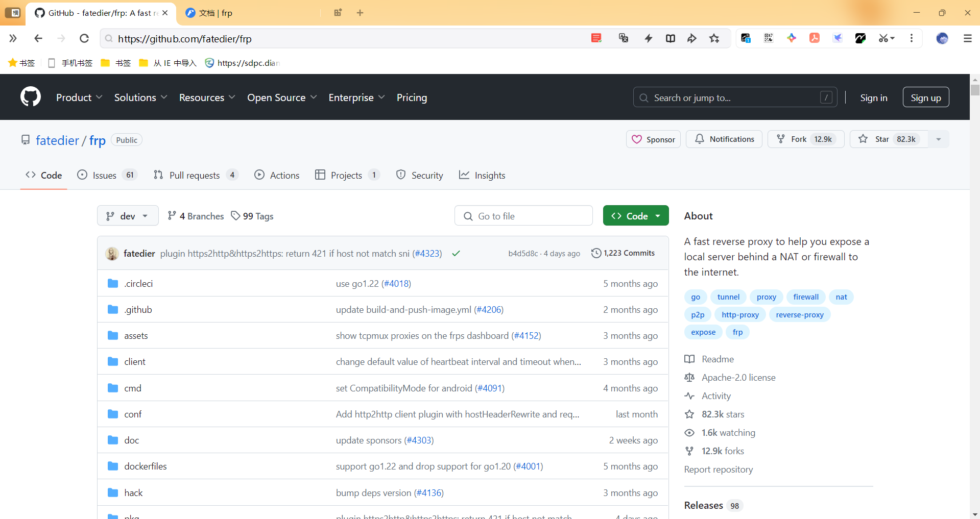Open the Insights tab
The height and width of the screenshot is (519, 980).
(x=482, y=175)
